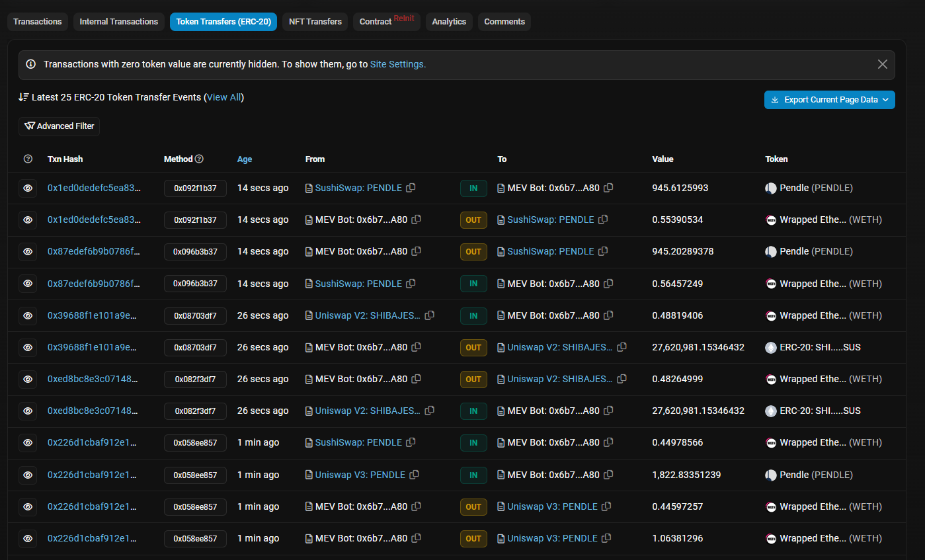
Task: Copy the To address in the 945.20289378 row
Action: coord(603,251)
